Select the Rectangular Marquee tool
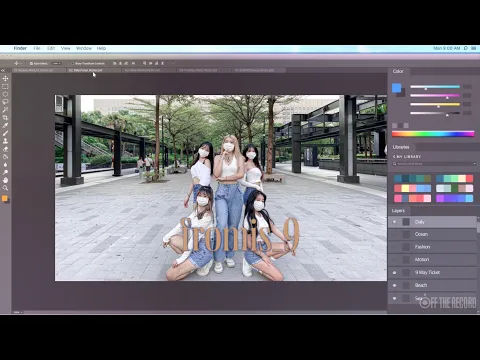This screenshot has width=480, height=360. (x=5, y=86)
